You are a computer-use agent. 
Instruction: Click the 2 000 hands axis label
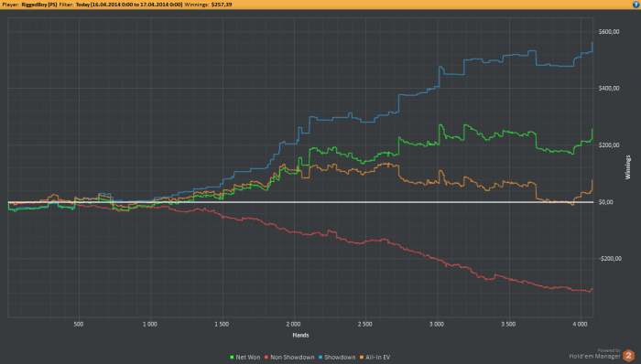293,324
